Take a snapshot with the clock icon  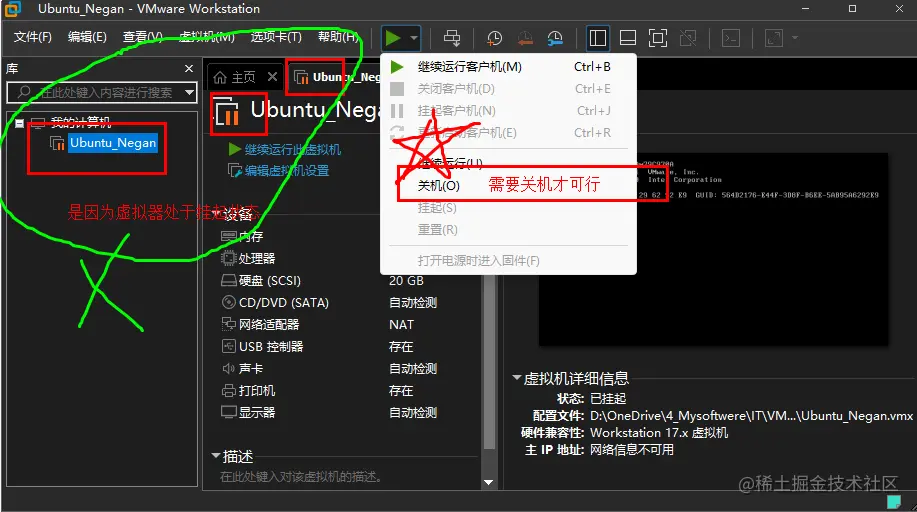(494, 38)
